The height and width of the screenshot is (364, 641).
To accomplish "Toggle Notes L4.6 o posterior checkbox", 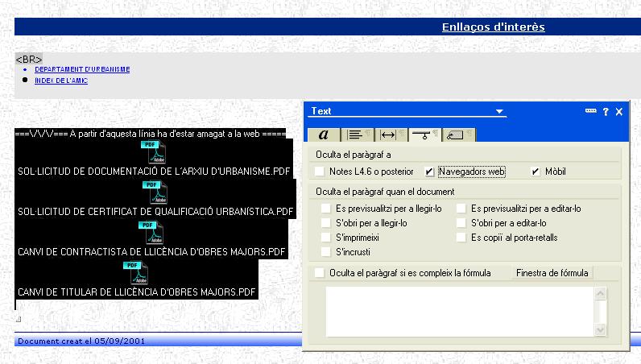I will [320, 172].
